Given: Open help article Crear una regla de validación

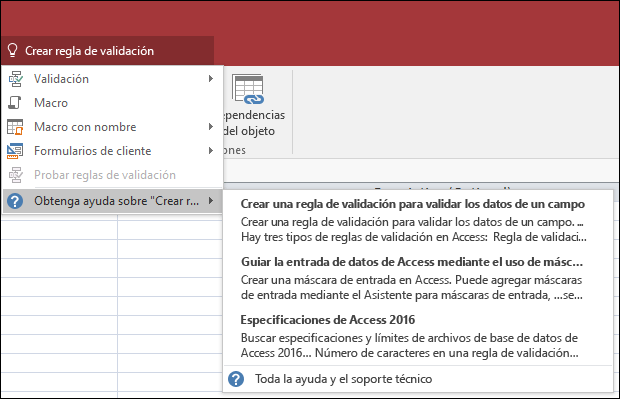Looking at the screenshot, I should point(413,204).
